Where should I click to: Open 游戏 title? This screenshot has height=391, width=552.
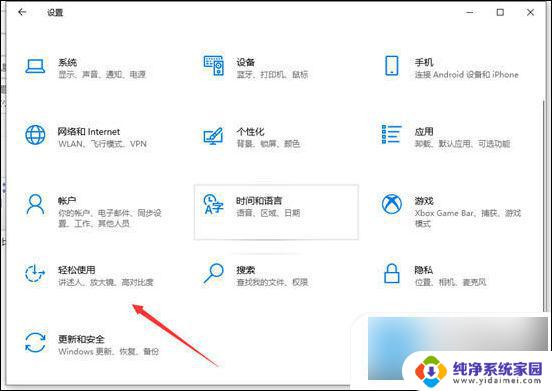424,201
